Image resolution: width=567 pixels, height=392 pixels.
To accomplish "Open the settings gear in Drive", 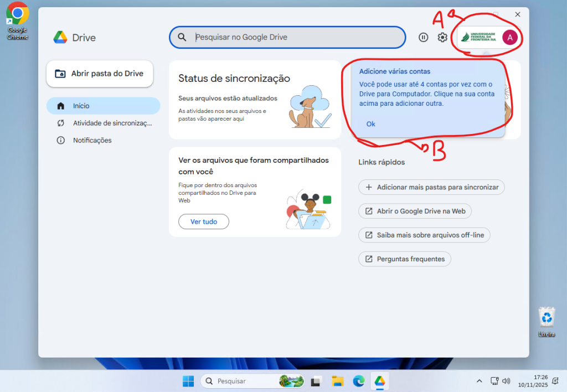I will (x=442, y=38).
